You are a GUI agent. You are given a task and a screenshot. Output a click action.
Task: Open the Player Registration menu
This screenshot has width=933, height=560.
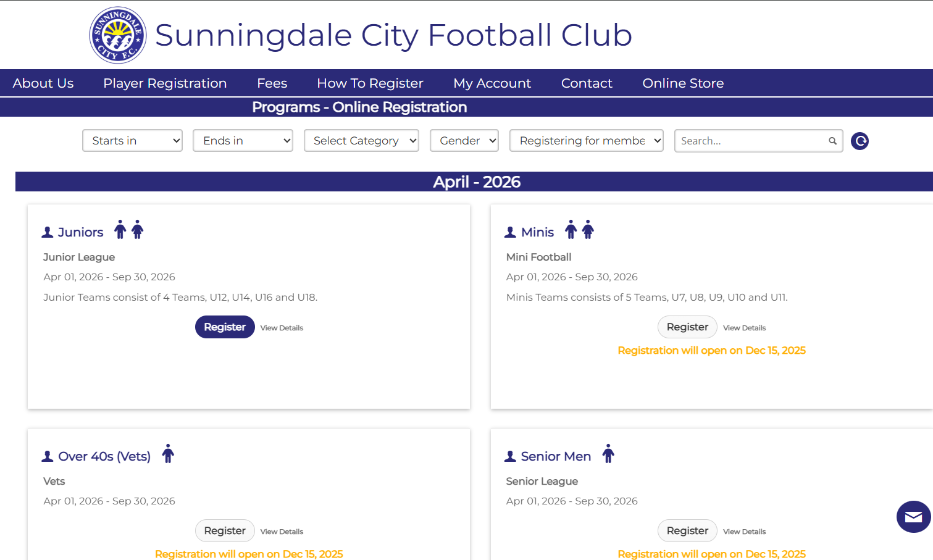pyautogui.click(x=165, y=83)
